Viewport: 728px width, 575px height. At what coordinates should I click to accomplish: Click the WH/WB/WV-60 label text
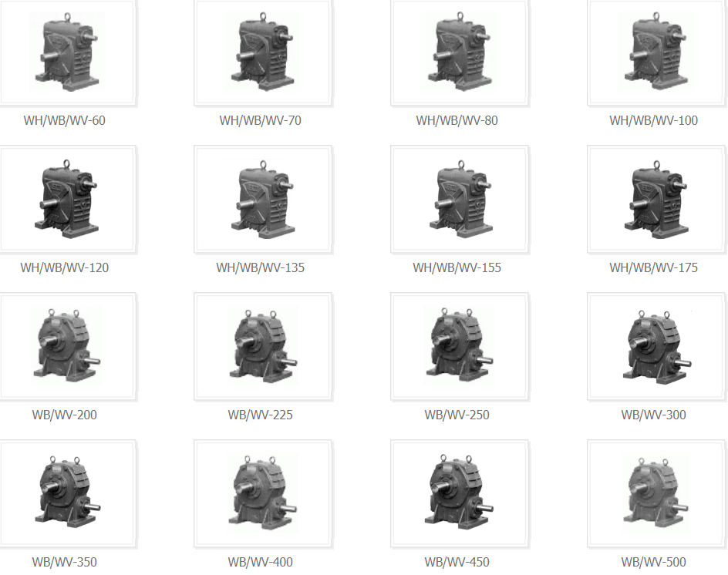[x=65, y=121]
